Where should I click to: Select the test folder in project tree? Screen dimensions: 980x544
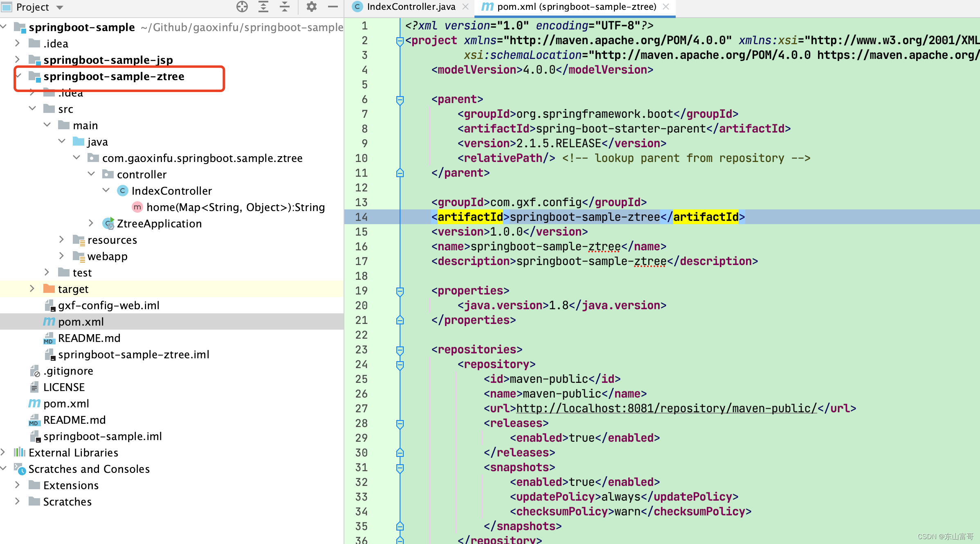(82, 273)
